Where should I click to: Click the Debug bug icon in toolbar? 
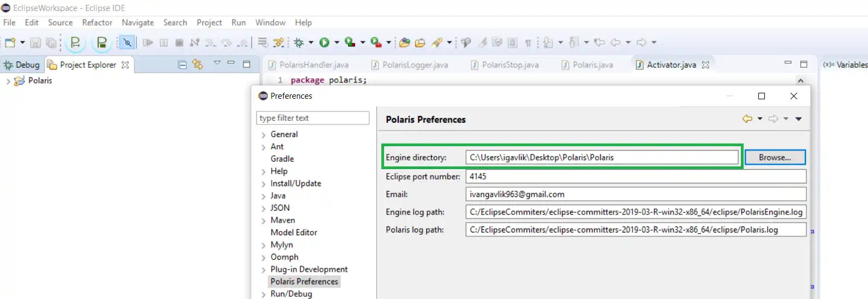[x=298, y=43]
